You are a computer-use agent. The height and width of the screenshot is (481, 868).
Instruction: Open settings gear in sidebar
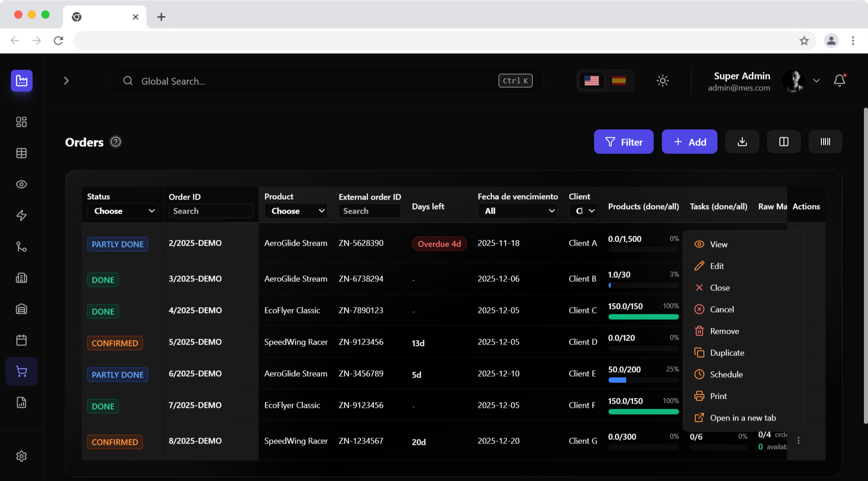click(x=21, y=456)
